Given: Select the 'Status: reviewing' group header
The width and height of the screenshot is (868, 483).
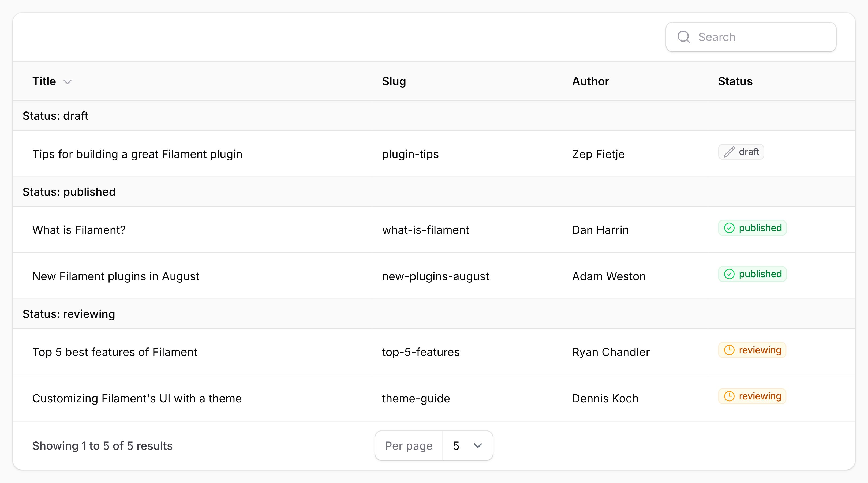Looking at the screenshot, I should pyautogui.click(x=69, y=314).
